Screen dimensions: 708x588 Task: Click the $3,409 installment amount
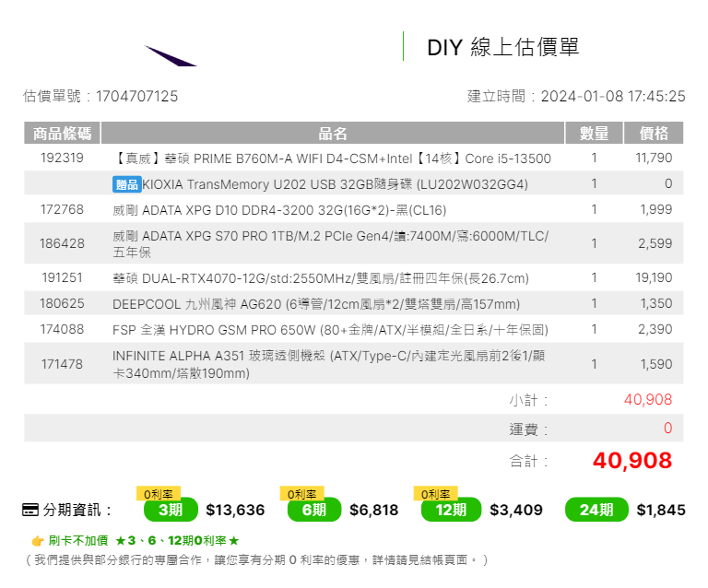click(x=516, y=510)
